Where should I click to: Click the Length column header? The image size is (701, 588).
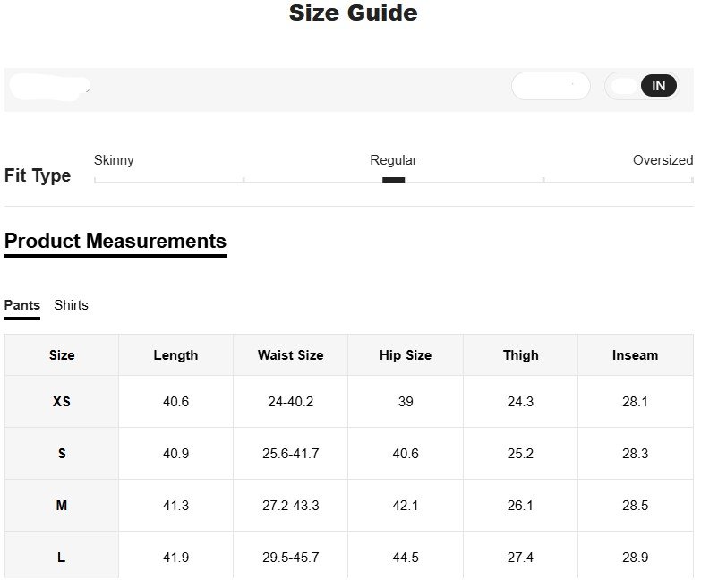[175, 355]
